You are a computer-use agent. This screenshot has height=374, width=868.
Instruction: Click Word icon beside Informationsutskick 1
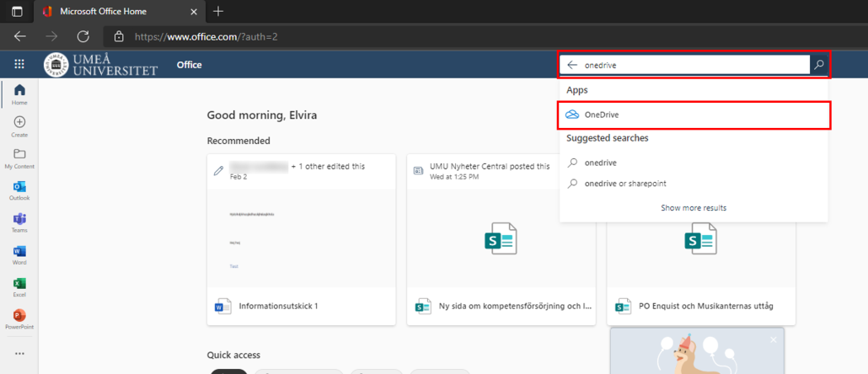tap(222, 306)
